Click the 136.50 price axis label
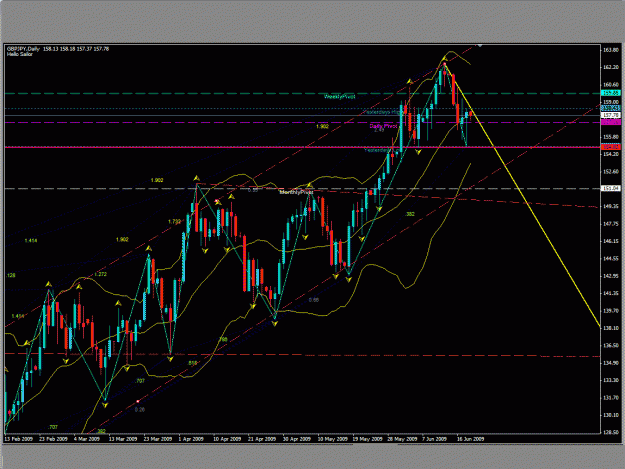This screenshot has width=625, height=469. coord(611,345)
